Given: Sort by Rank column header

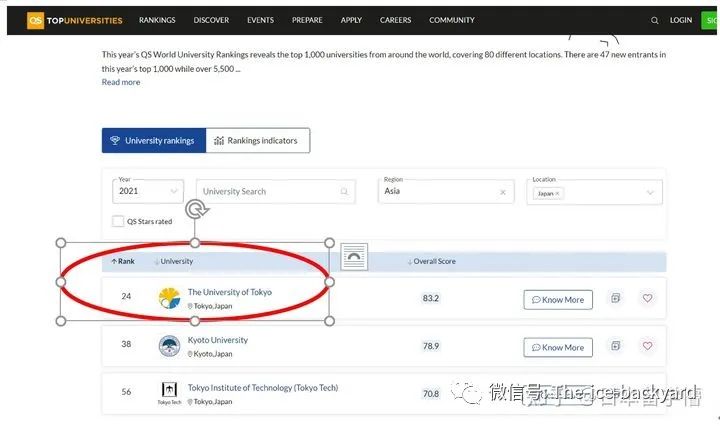Looking at the screenshot, I should (123, 261).
